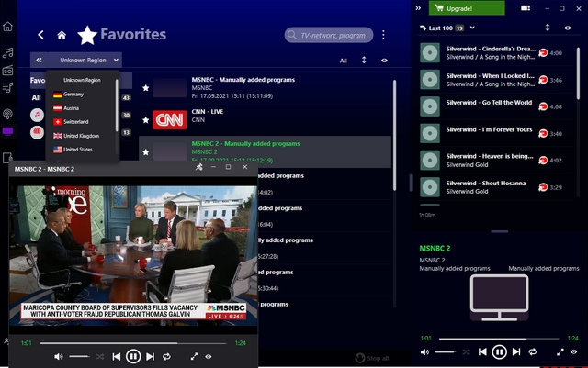
Task: Go back with the left arrow next to Favorites
Action: (x=40, y=35)
